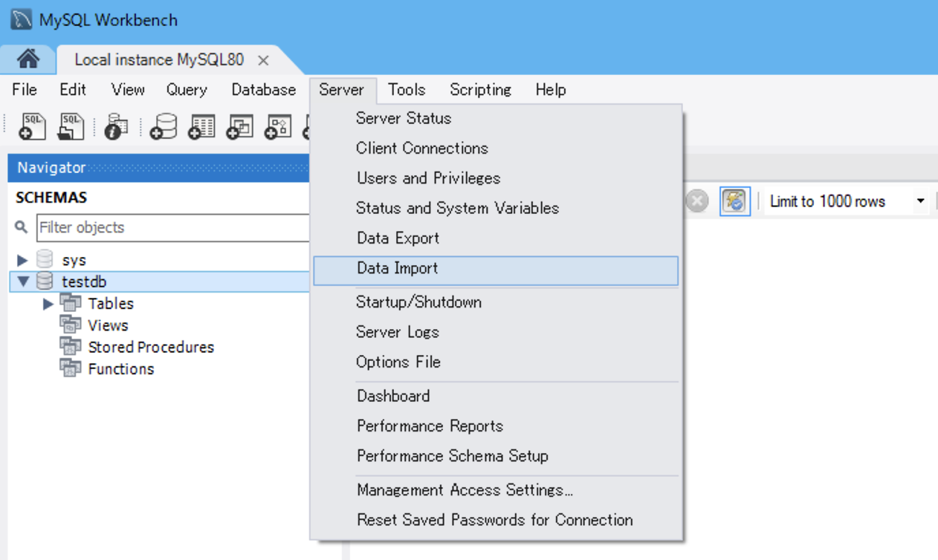Close the Local instance MySQL80 tab
This screenshot has width=938, height=560.
click(263, 60)
